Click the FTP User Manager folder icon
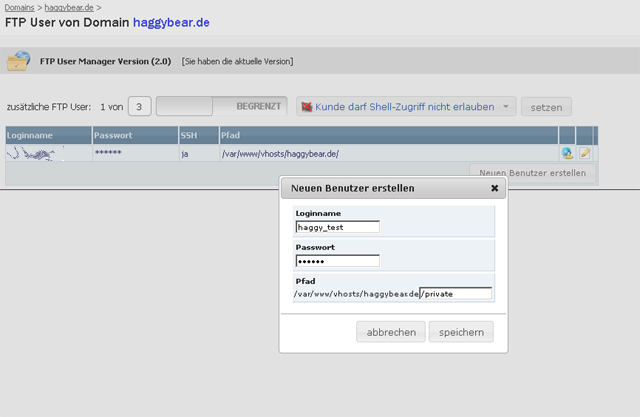This screenshot has width=640, height=417. (18, 62)
